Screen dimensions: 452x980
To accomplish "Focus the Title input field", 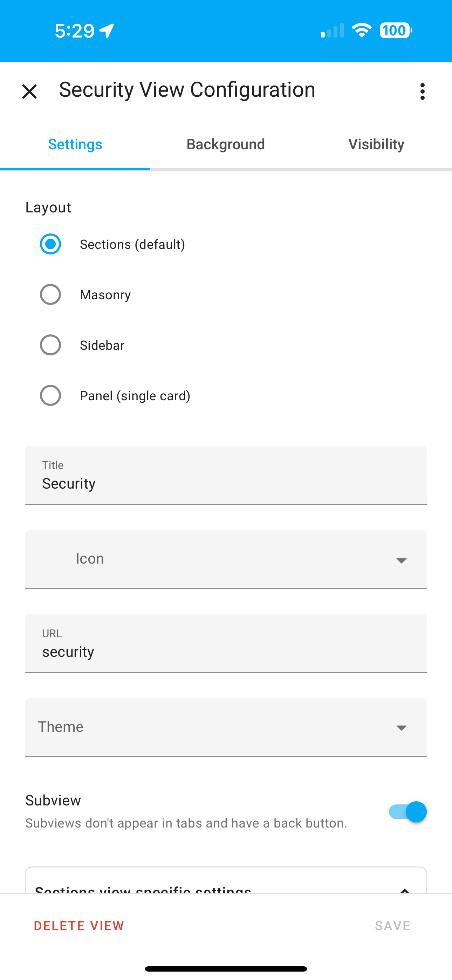I will click(x=226, y=475).
